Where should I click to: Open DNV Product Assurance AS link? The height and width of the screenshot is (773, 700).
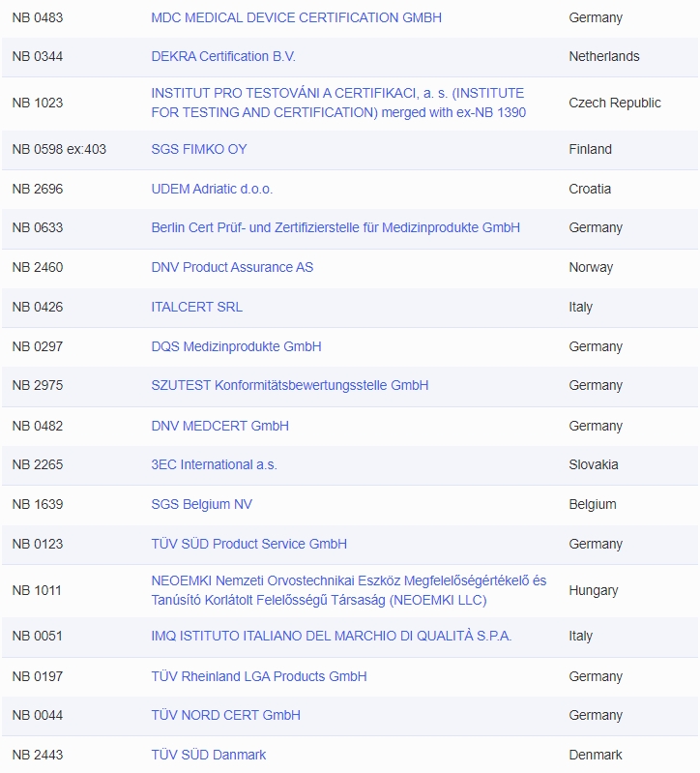click(232, 267)
